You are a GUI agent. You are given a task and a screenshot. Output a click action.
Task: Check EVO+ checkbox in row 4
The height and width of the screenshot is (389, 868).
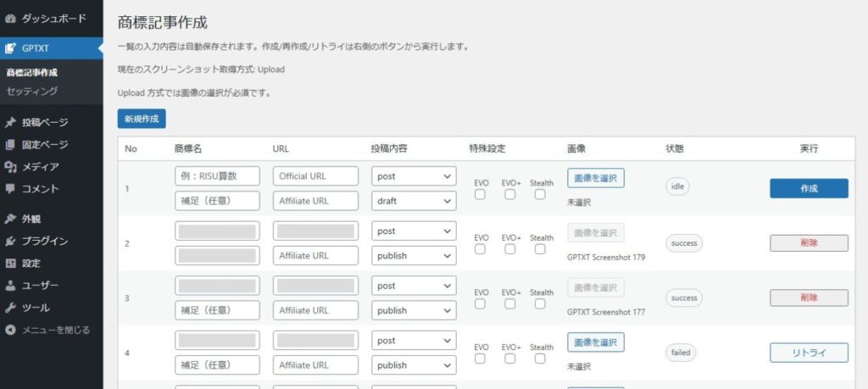pos(510,359)
